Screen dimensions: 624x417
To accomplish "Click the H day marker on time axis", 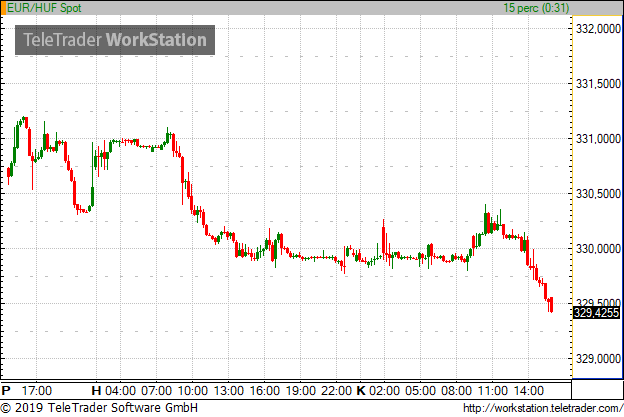I will pos(96,391).
